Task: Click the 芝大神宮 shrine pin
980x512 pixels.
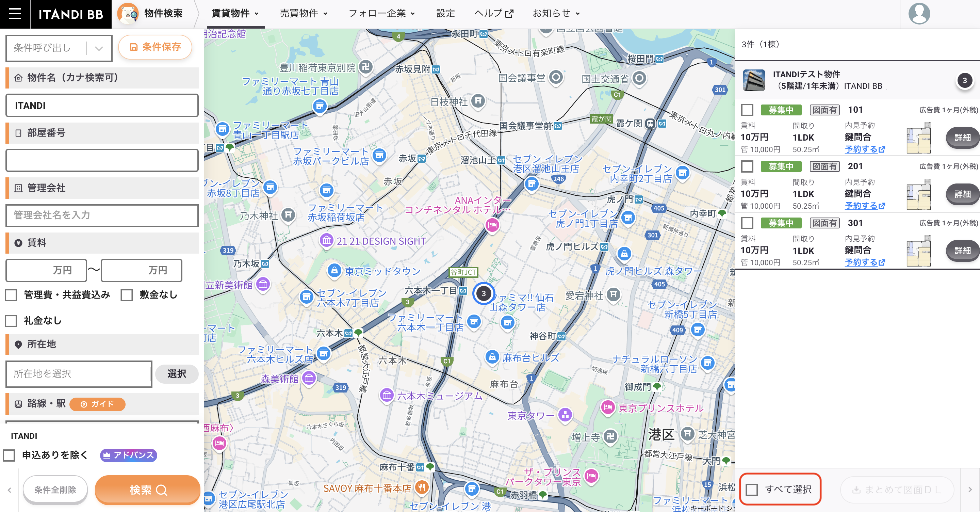Action: pos(687,434)
